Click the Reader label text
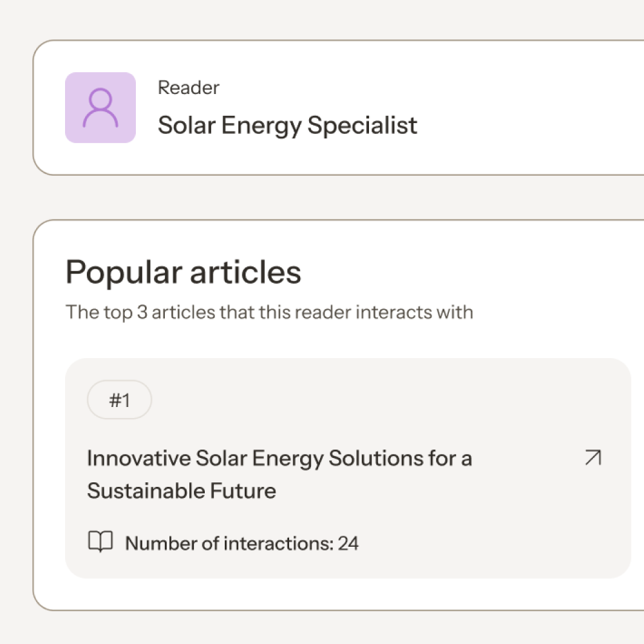The image size is (644, 644). point(188,88)
